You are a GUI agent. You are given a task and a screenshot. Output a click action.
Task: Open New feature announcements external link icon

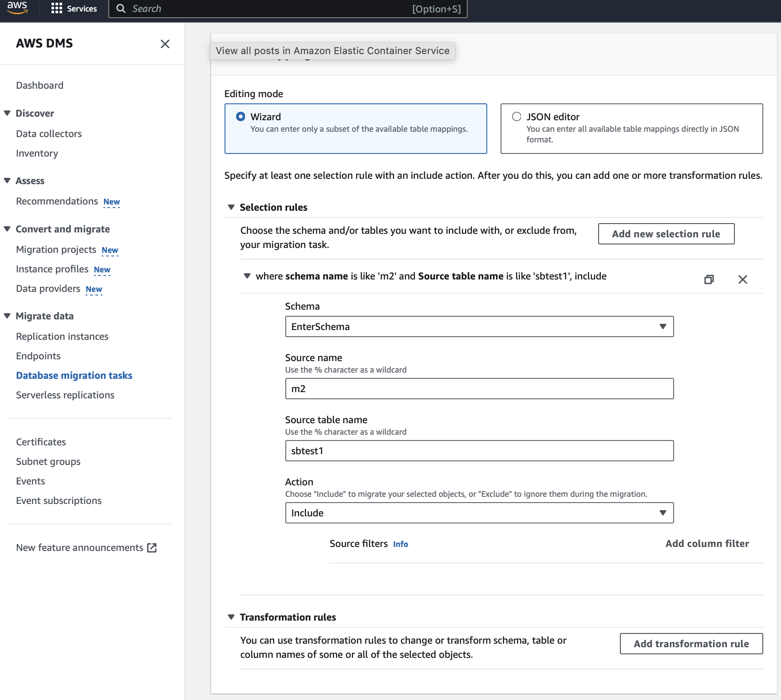coord(152,548)
